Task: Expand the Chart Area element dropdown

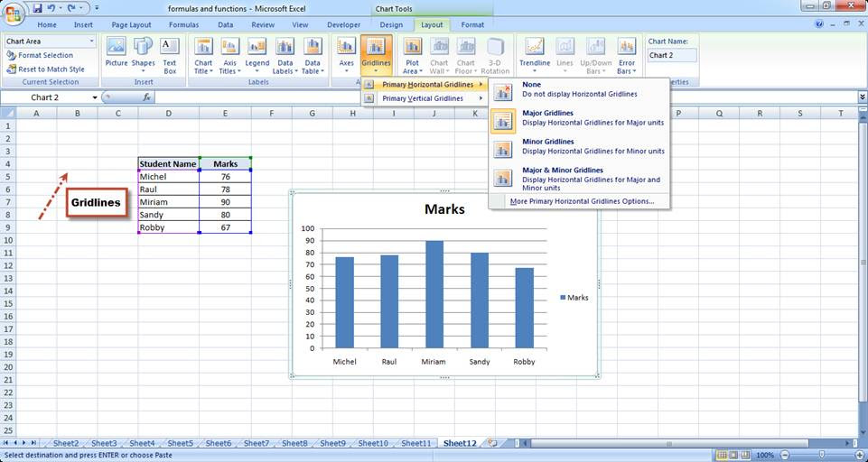Action: (x=91, y=42)
